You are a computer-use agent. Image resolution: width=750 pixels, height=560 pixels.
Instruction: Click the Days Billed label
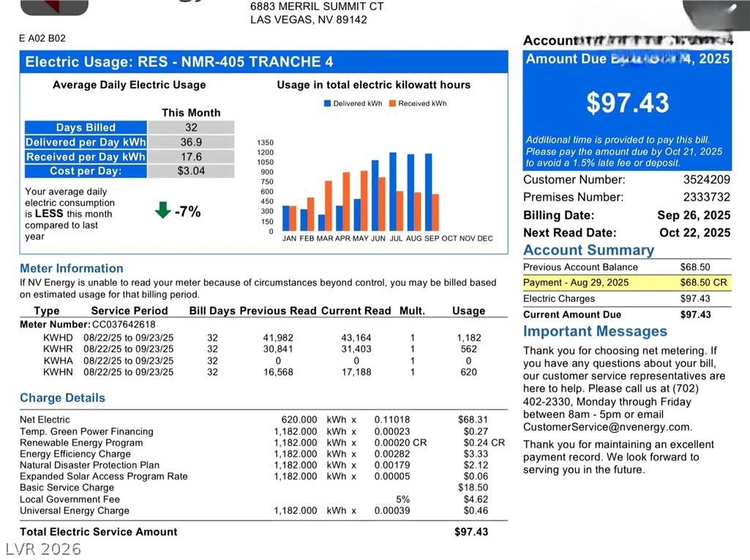click(x=86, y=127)
